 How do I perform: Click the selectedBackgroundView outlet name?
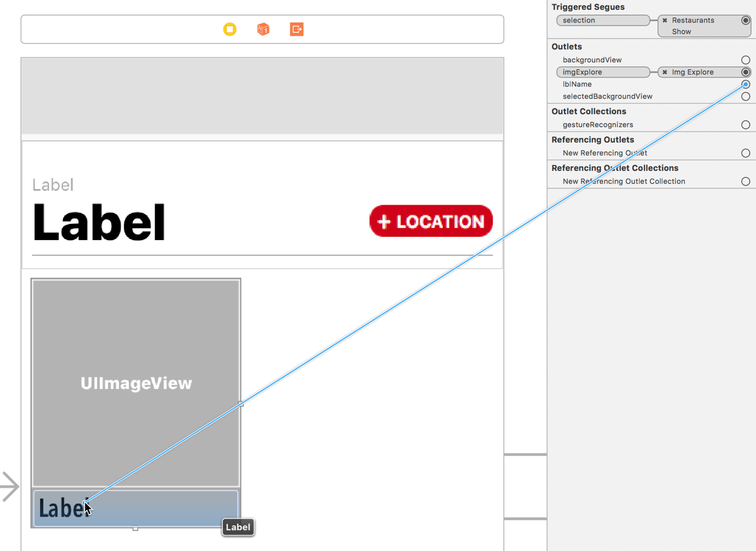607,97
